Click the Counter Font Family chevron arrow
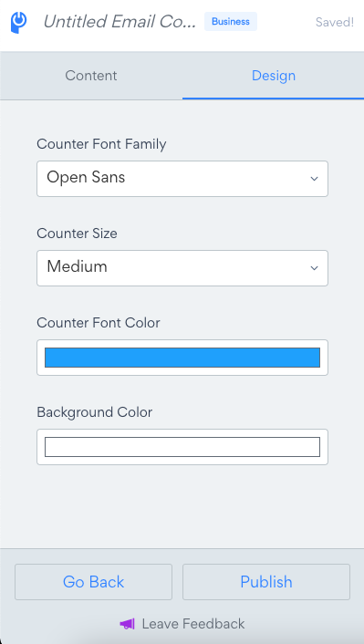 point(315,179)
